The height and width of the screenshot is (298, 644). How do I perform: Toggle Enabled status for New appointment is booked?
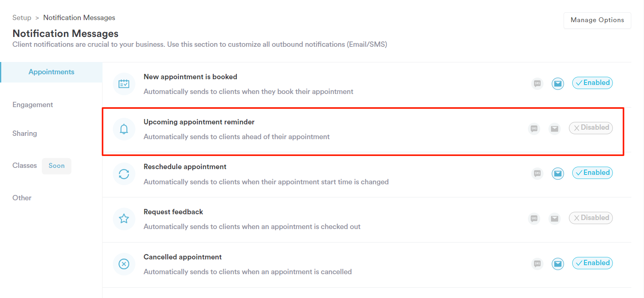tap(592, 83)
